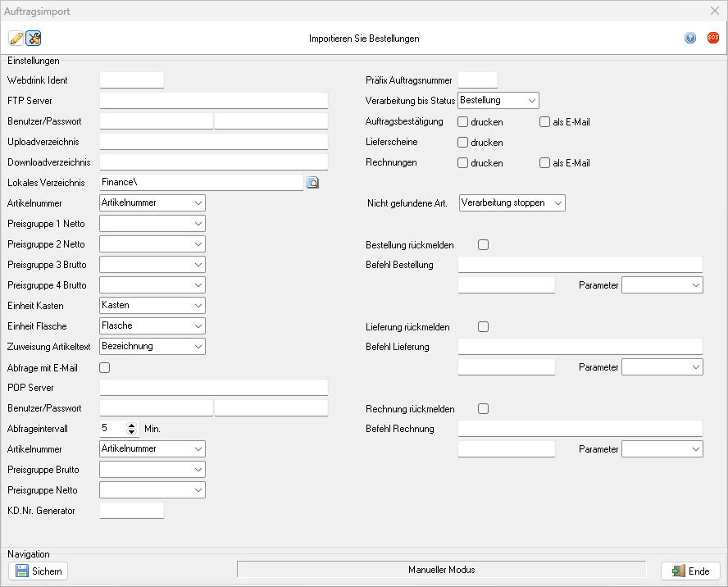Select the wrench settings tool icon

(x=34, y=39)
